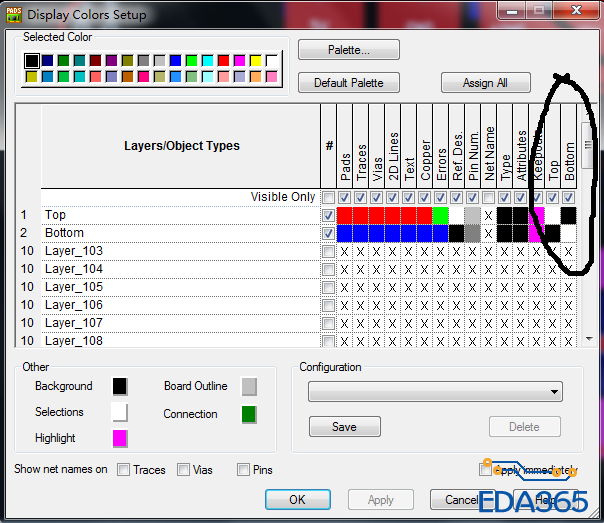Click the Top layer Keepout magenta cell
Screen dimensions: 604x523
click(536, 215)
